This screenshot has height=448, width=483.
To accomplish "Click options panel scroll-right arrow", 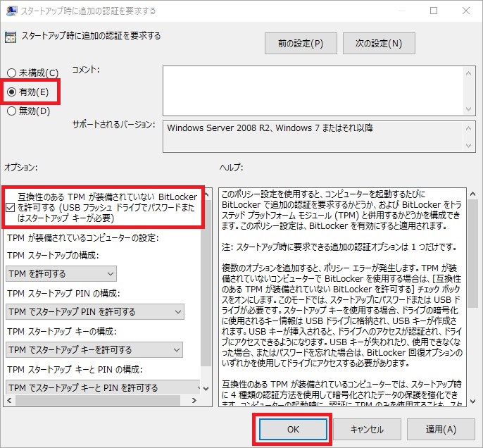I will 194,400.
